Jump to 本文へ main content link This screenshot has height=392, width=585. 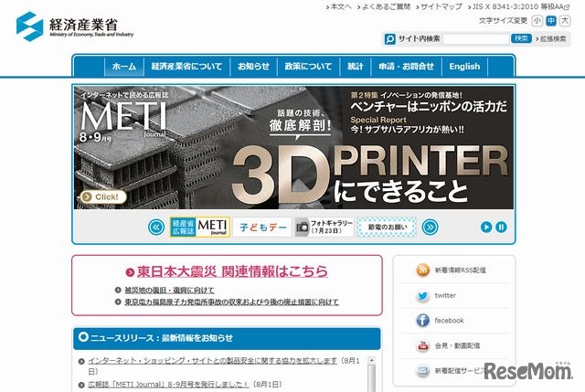point(339,6)
